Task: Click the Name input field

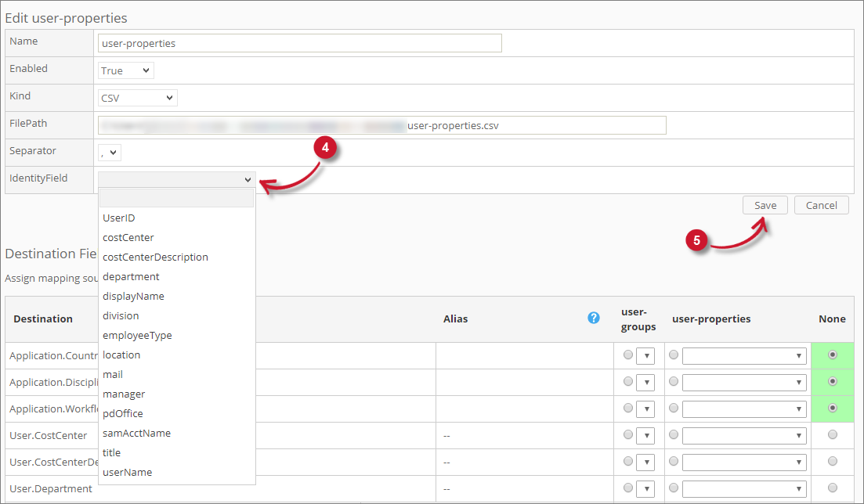Action: coord(299,43)
